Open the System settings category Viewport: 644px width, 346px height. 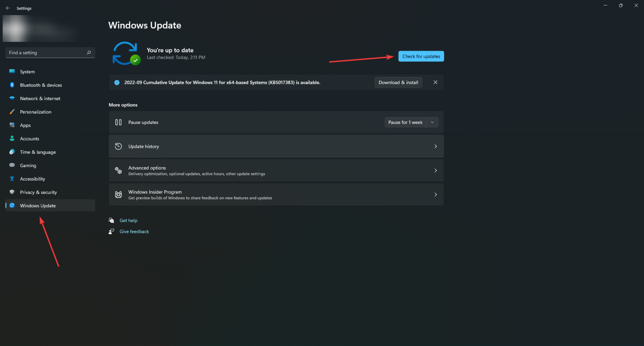pos(50,72)
